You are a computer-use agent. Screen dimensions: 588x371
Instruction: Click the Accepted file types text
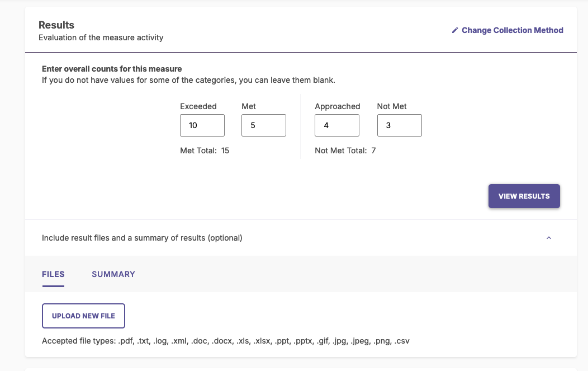click(x=225, y=341)
